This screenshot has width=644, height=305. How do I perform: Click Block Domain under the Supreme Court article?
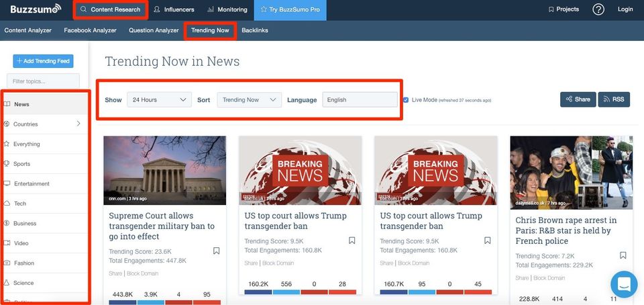[142, 273]
